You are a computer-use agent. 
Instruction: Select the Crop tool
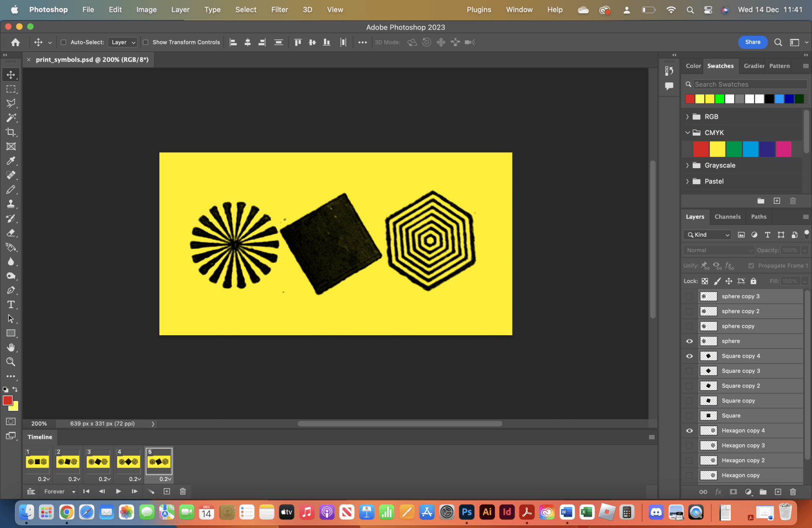tap(11, 132)
